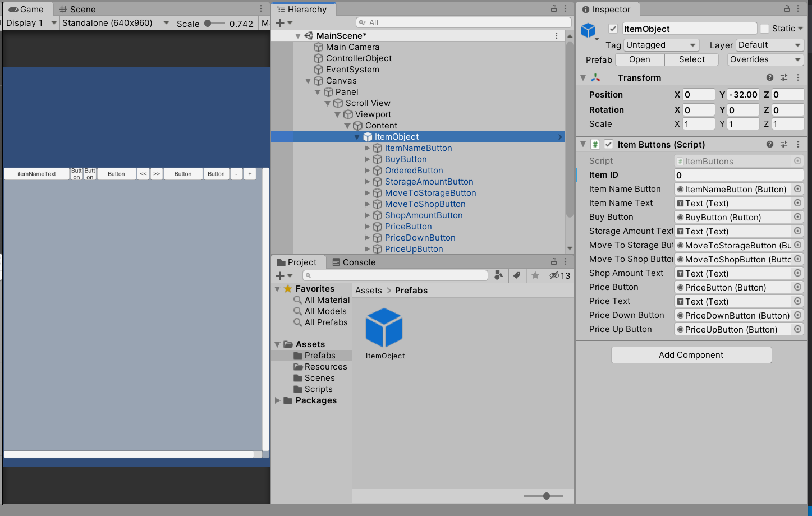Toggle ItemObject active checkbox
The image size is (812, 516).
(x=613, y=29)
